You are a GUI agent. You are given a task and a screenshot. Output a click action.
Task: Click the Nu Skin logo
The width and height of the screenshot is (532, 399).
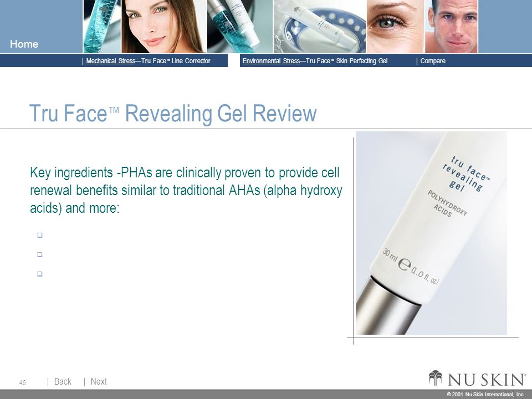477,378
